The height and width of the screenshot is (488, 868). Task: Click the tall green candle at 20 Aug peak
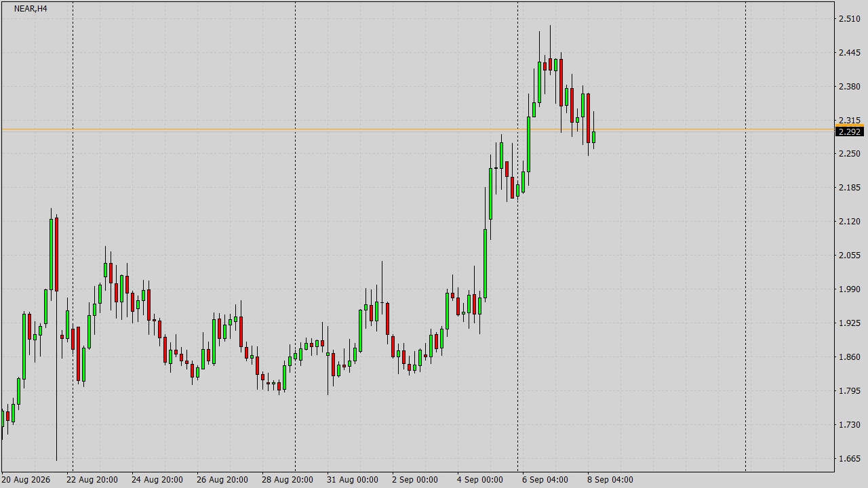[51, 254]
